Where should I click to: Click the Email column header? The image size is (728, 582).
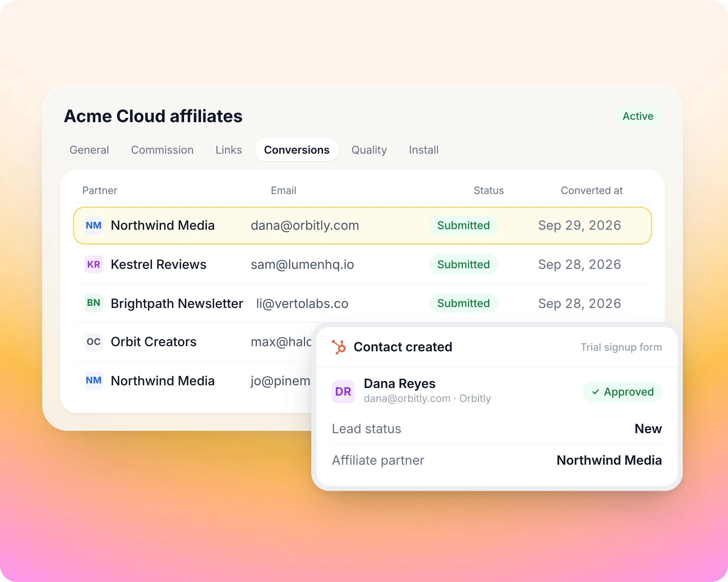(283, 190)
